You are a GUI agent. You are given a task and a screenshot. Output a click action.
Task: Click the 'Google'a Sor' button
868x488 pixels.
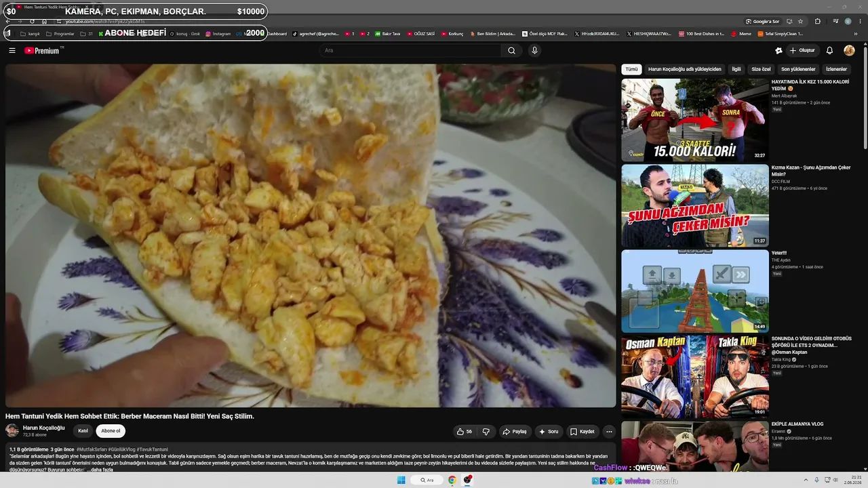763,22
